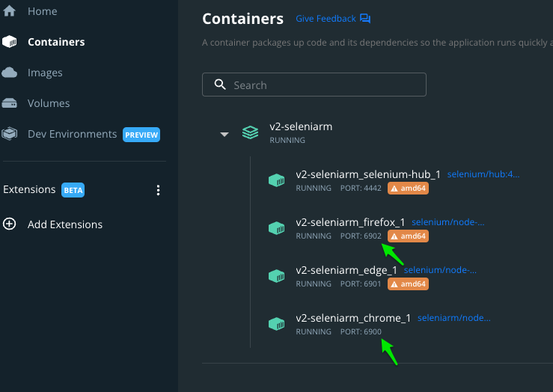Open firefox_1 selenium/node image link
Screen dimensions: 553x392
coord(448,222)
